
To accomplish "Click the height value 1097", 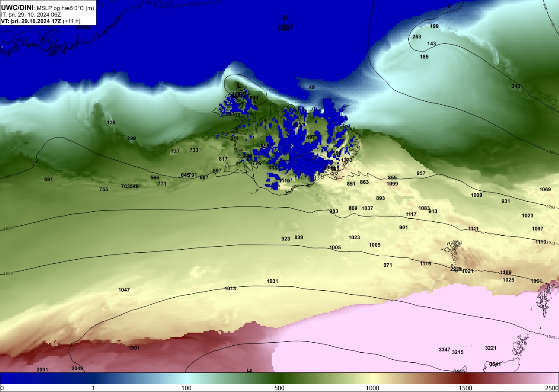I will (x=538, y=229).
